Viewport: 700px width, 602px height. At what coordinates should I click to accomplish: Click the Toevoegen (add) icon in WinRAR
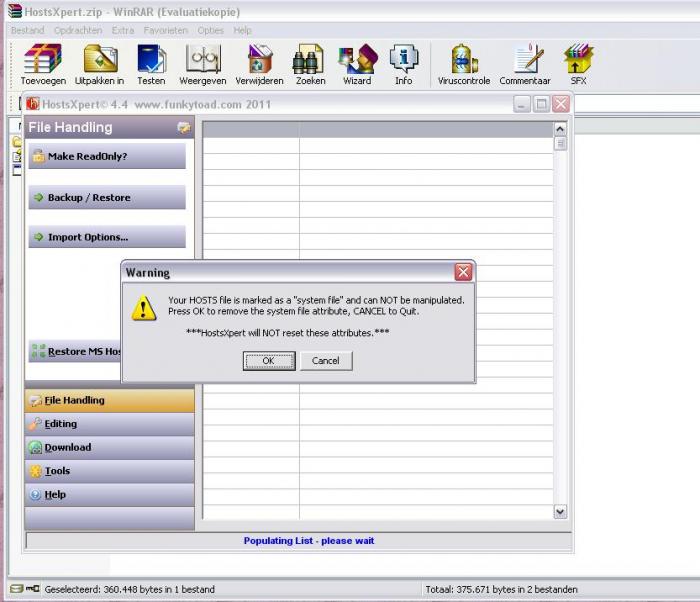43,64
